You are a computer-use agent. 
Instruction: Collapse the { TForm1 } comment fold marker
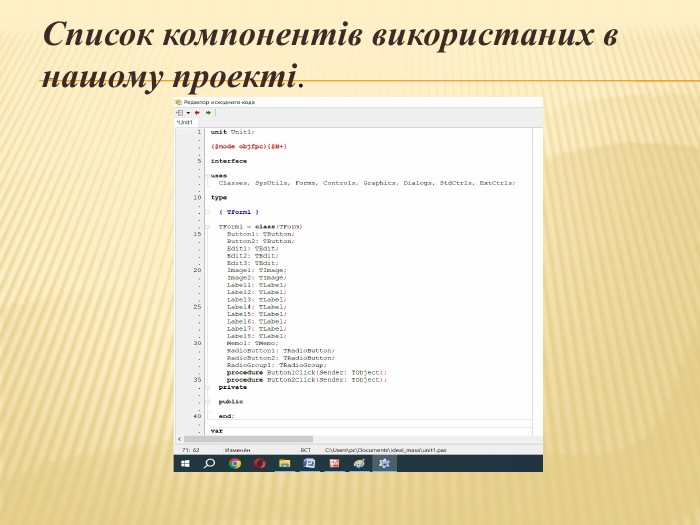tap(207, 212)
